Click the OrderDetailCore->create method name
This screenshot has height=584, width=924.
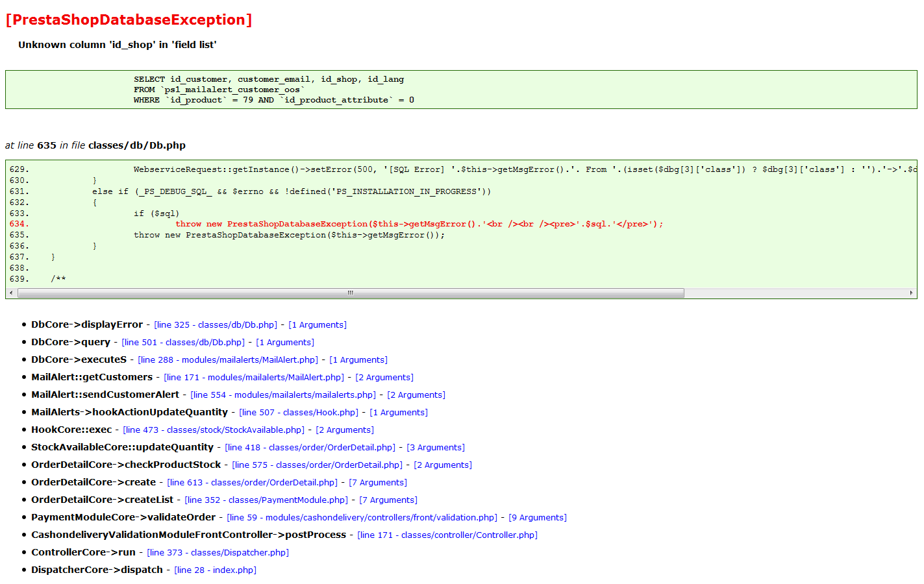94,482
